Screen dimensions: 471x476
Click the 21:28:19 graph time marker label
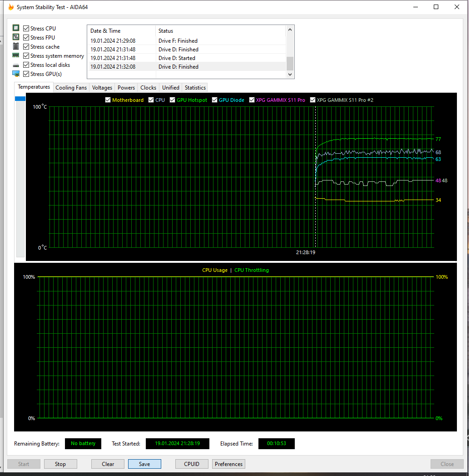pos(305,252)
